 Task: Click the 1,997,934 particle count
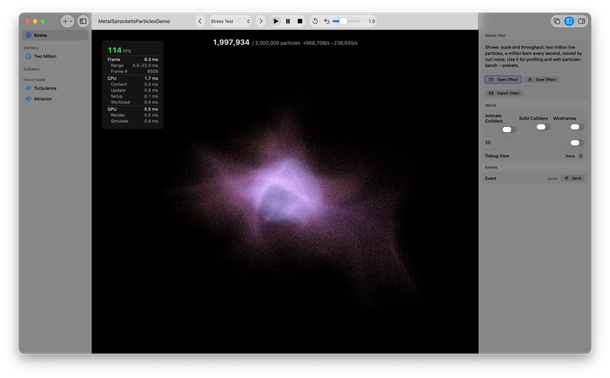231,42
